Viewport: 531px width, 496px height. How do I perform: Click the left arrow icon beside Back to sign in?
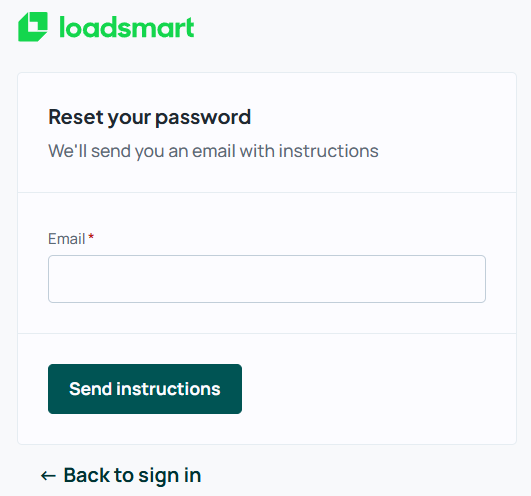48,476
